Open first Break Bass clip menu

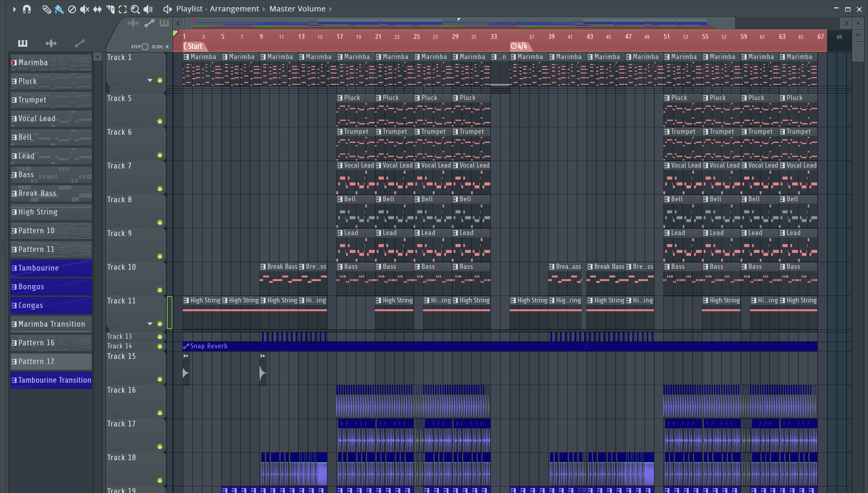[x=263, y=267]
